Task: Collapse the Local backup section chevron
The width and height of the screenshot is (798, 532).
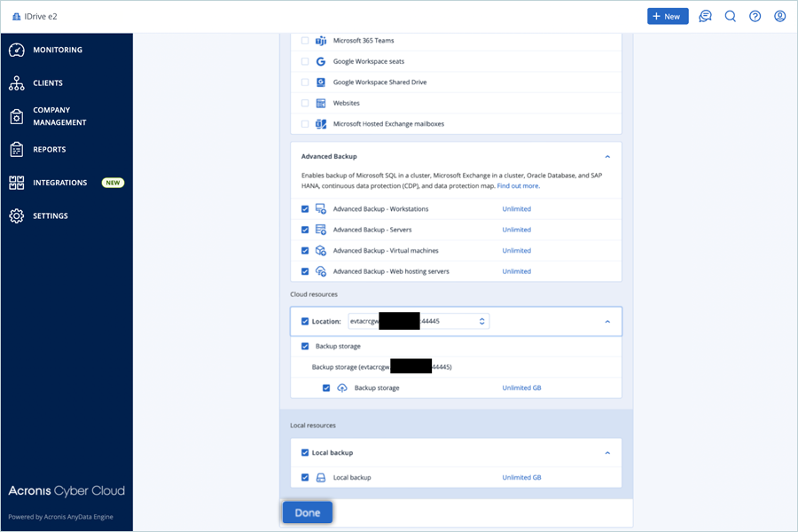Action: pyautogui.click(x=607, y=452)
